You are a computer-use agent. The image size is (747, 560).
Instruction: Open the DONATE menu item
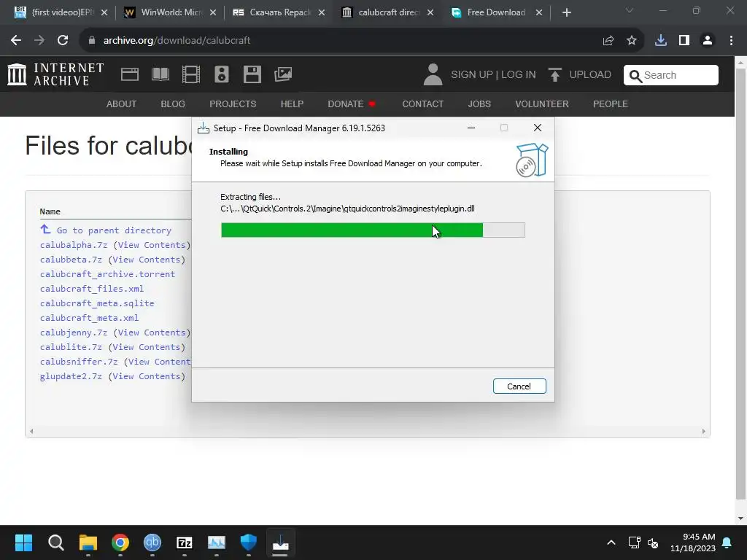pos(351,104)
